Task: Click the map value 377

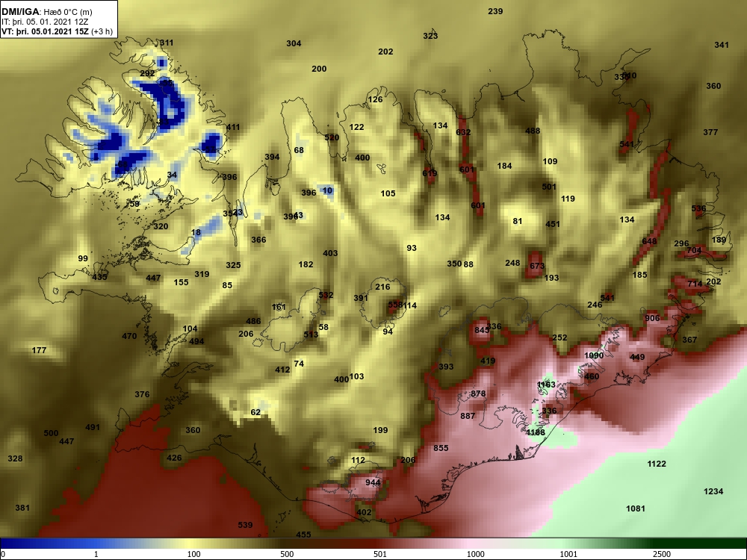Action: point(710,132)
